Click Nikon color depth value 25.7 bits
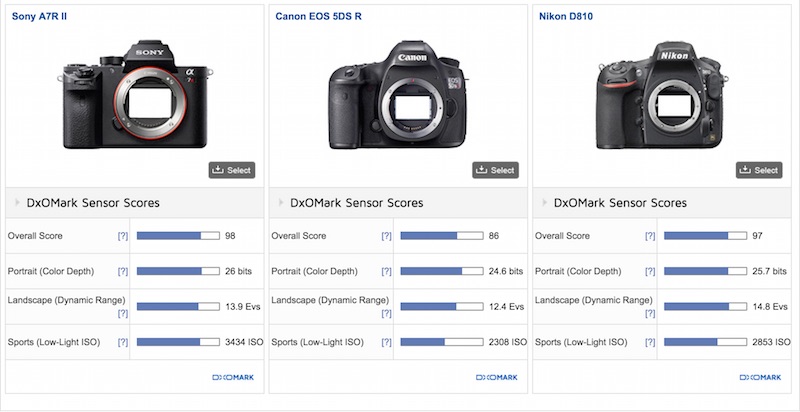This screenshot has width=800, height=412. [x=769, y=271]
